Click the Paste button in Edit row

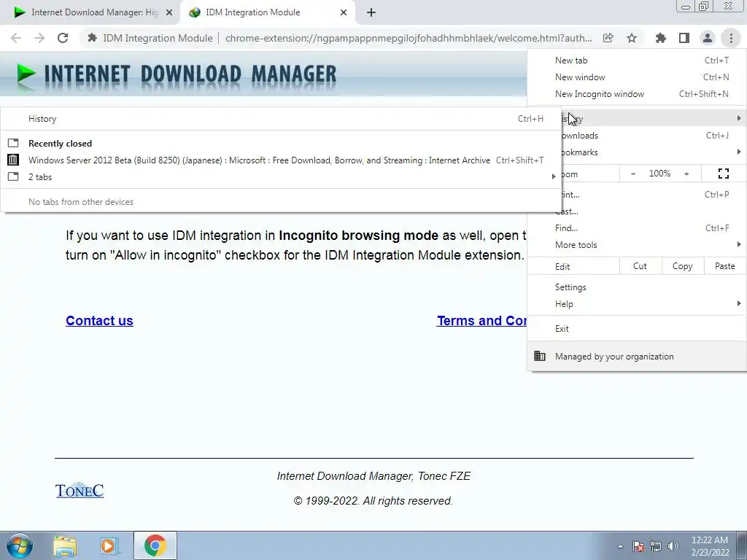[x=724, y=266]
